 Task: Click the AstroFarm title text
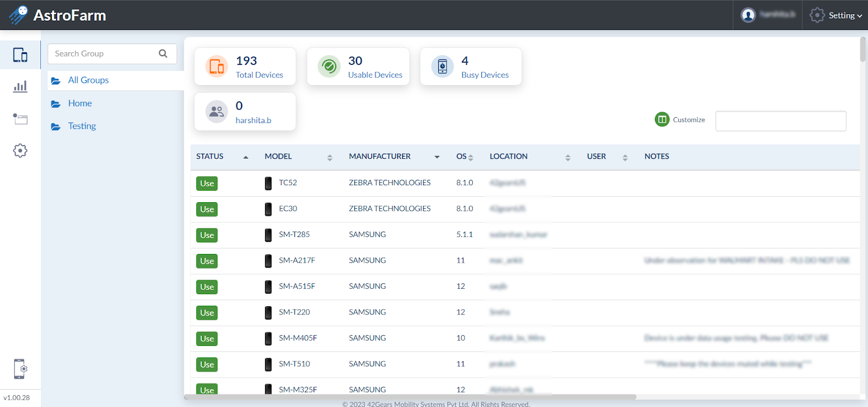(70, 15)
